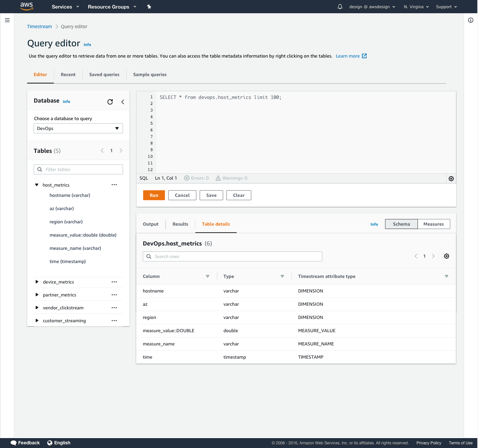
Task: Go to previous page of table details
Action: click(x=416, y=256)
